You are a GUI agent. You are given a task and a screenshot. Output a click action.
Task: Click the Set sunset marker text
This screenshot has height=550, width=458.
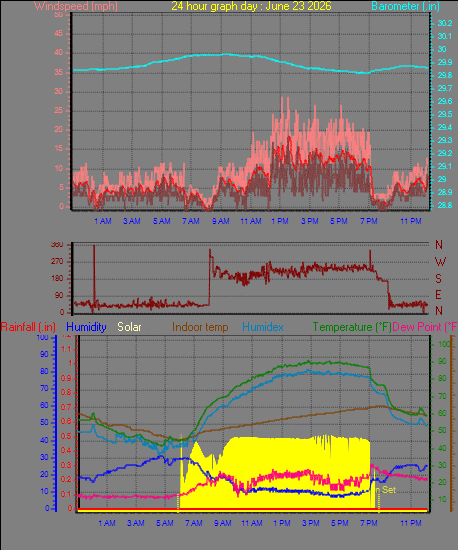(x=389, y=490)
